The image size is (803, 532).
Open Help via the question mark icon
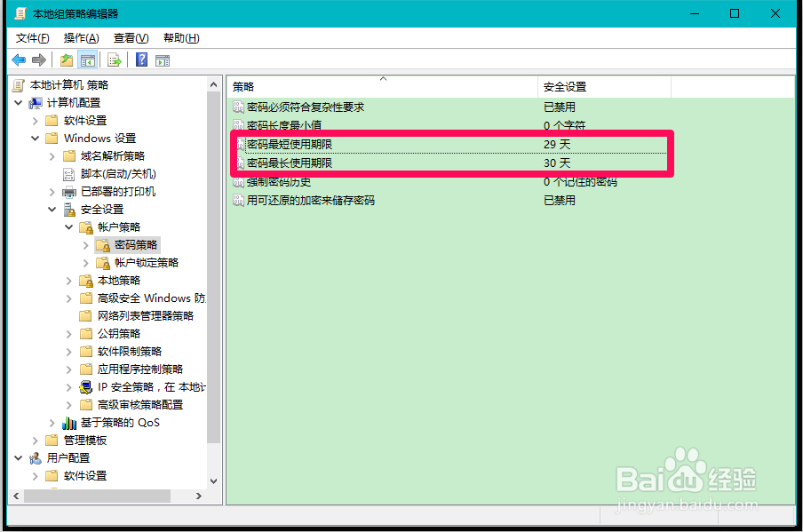tap(142, 59)
